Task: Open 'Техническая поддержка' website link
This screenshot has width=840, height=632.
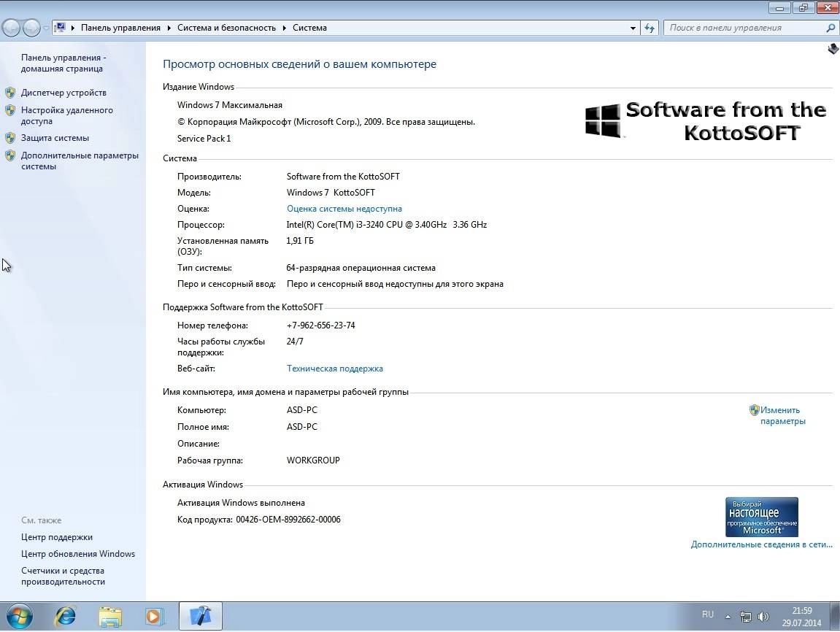Action: (x=335, y=369)
